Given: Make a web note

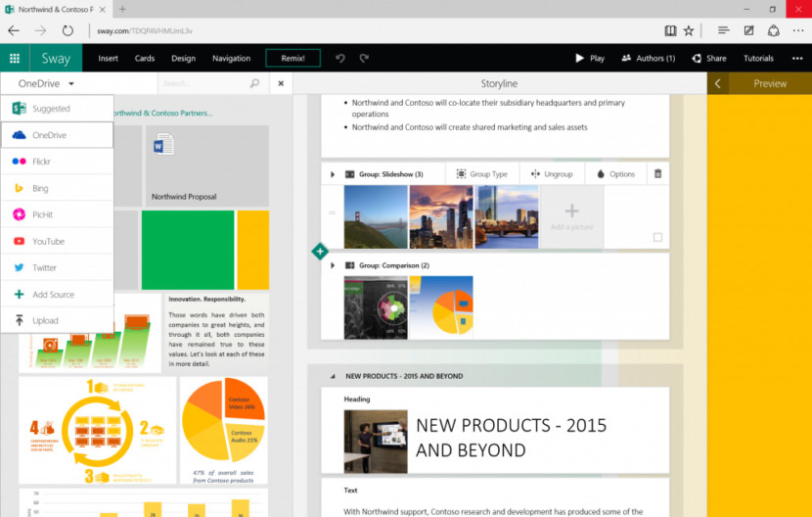Looking at the screenshot, I should click(x=748, y=30).
